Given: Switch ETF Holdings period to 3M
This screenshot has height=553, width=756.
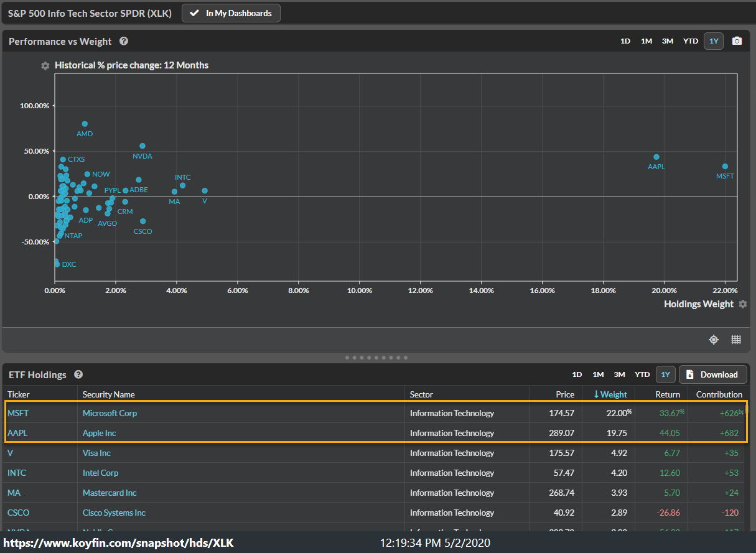Looking at the screenshot, I should (x=619, y=374).
